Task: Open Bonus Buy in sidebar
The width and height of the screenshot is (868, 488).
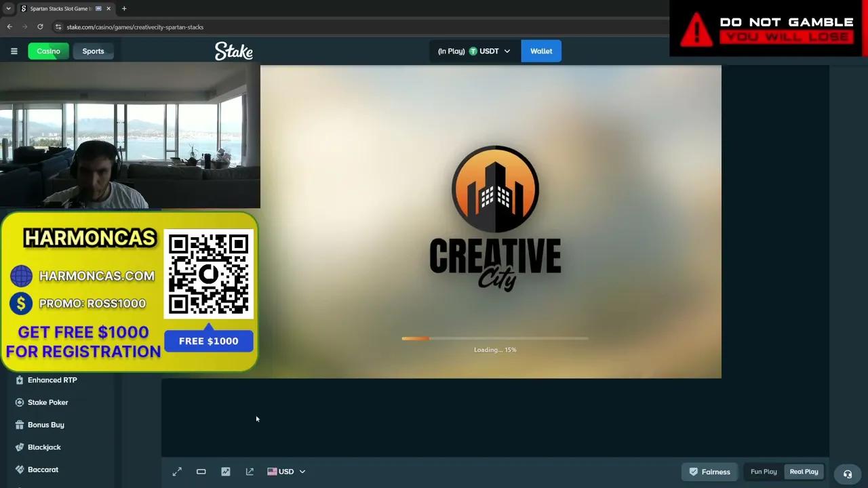Action: [45, 424]
